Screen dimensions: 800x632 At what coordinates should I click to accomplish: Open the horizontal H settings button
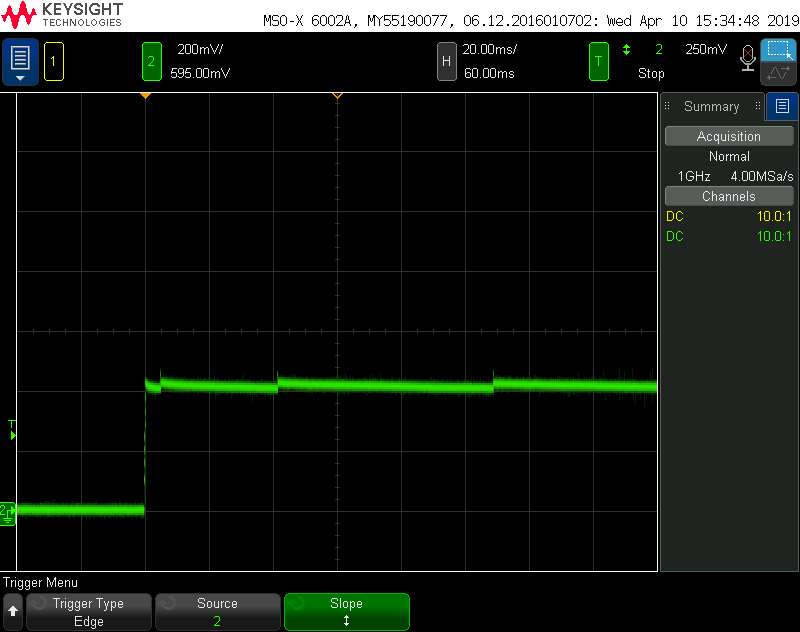pyautogui.click(x=446, y=62)
